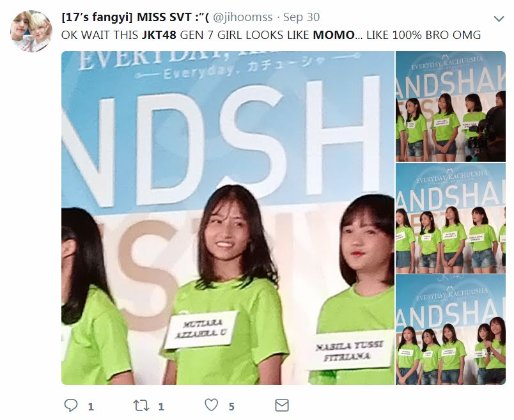The height and width of the screenshot is (420, 514).
Task: Visit the @jihoomss handle link
Action: 242,17
